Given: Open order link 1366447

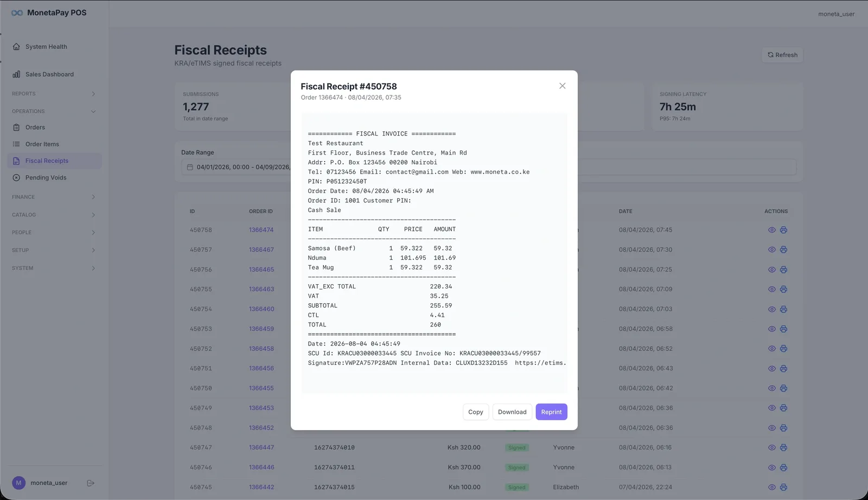Looking at the screenshot, I should tap(261, 447).
